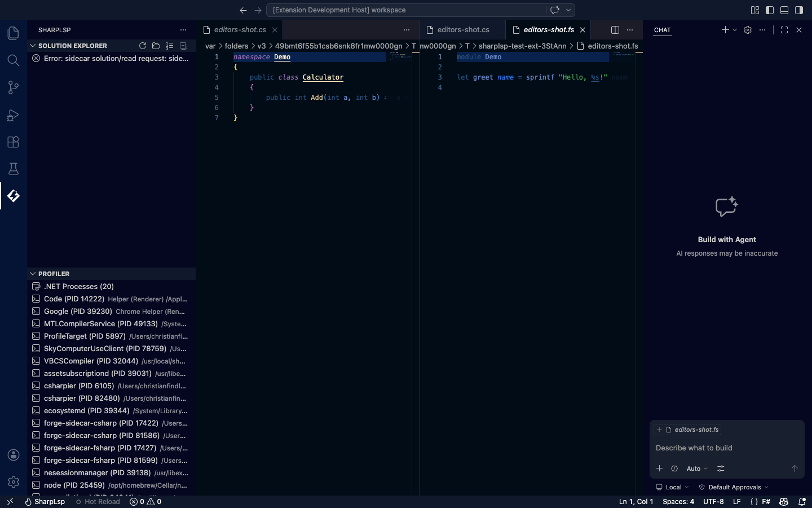Open more actions for right editor group
Image resolution: width=812 pixels, height=508 pixels.
click(x=630, y=30)
